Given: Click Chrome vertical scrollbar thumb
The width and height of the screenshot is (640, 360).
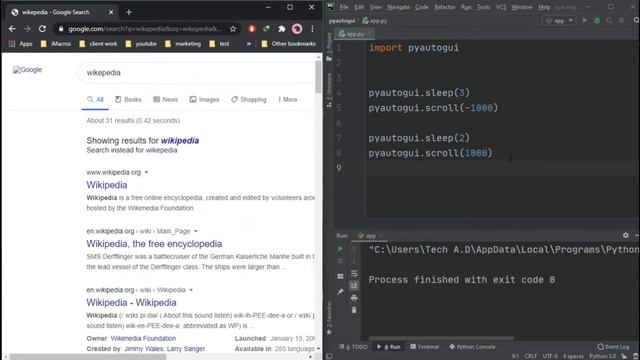Looking at the screenshot, I should (x=318, y=77).
